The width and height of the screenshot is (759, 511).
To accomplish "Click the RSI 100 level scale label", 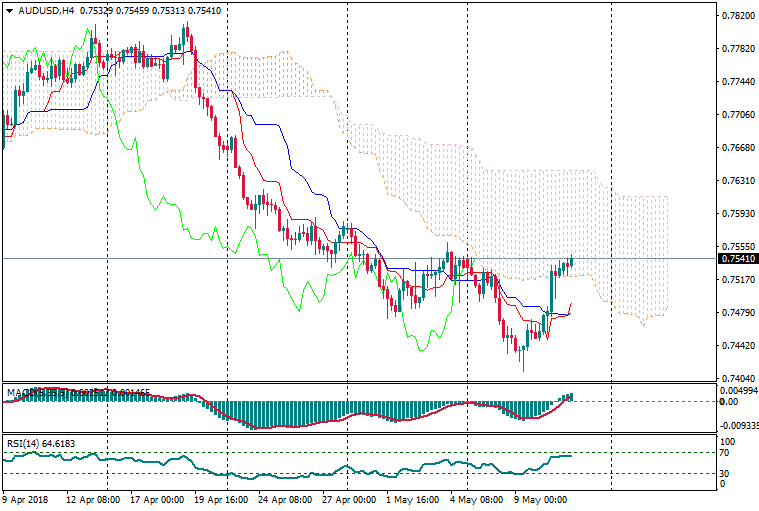I will [728, 441].
